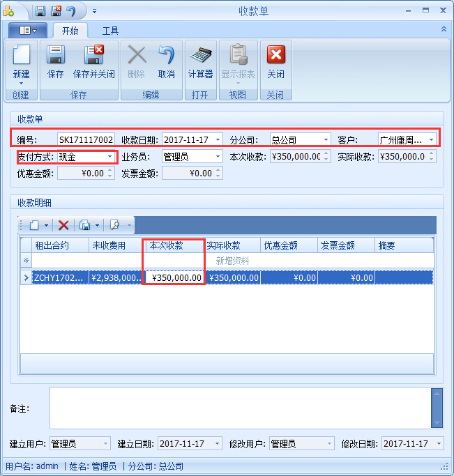Click the red Close (关闭) ribbon icon
454x476 pixels.
pos(275,54)
